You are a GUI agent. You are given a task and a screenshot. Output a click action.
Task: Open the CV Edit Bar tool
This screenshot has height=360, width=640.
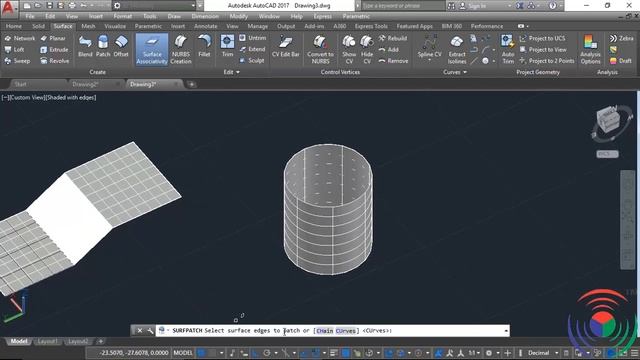(285, 46)
